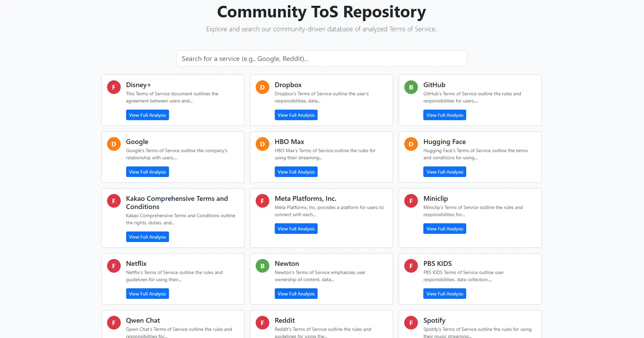Select the "Meta Platforms, Inc. provides a platform" text
The height and width of the screenshot is (338, 644).
tap(329, 211)
